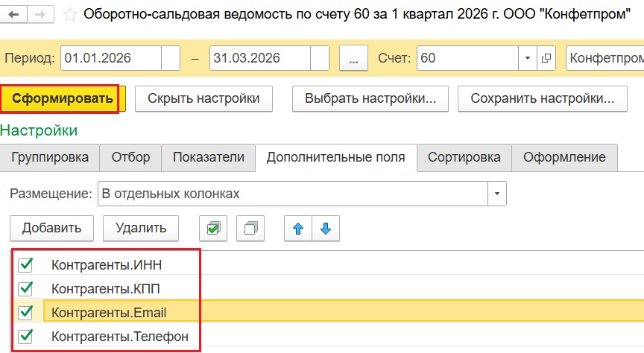
Task: Open Выбрать настройки dialog
Action: [370, 98]
